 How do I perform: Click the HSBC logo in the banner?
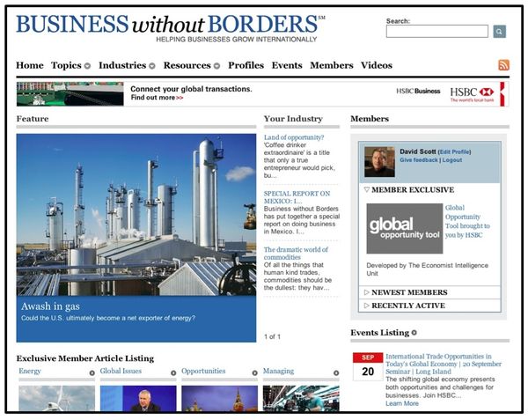coord(472,94)
